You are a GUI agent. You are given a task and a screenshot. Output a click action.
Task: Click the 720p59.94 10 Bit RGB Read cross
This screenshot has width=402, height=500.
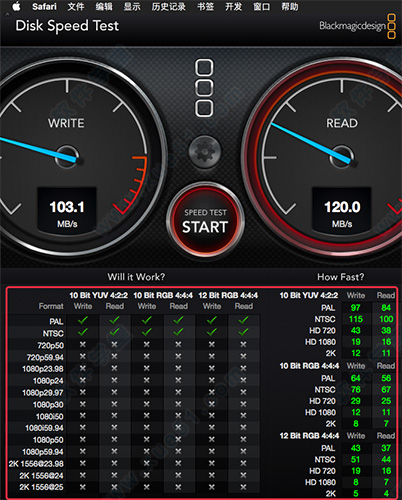coord(178,356)
